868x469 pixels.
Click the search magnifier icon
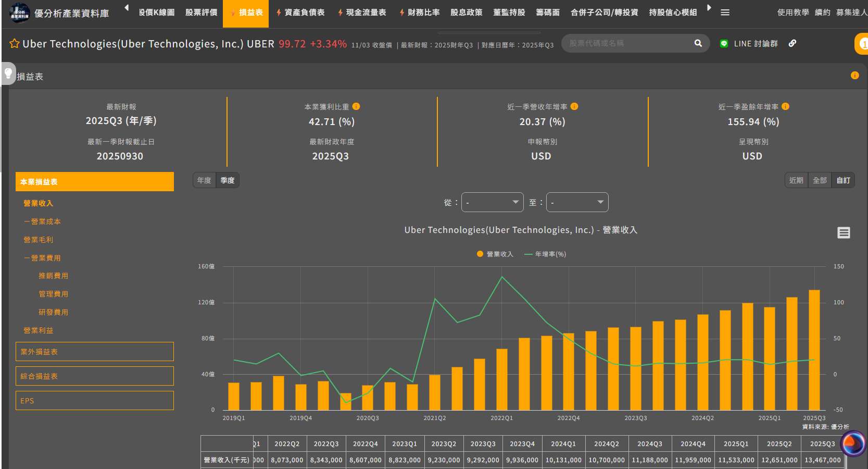[698, 43]
